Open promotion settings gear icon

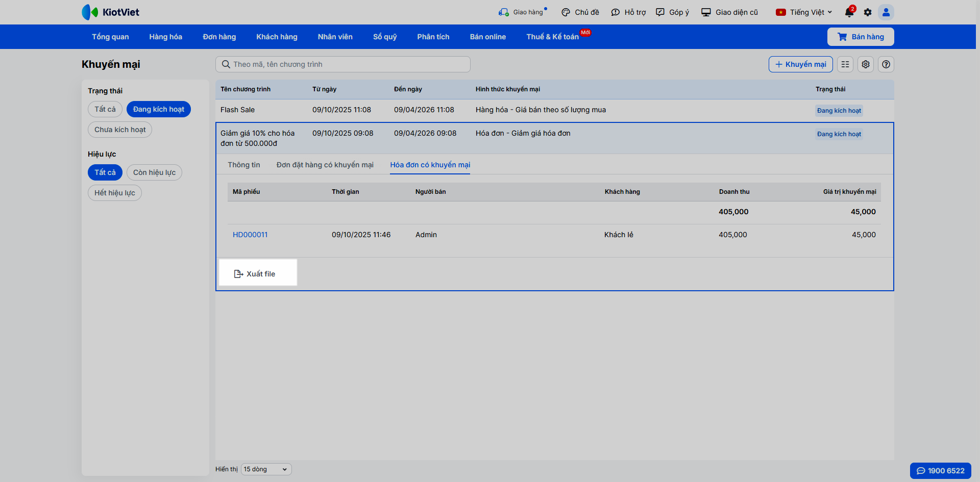point(866,64)
